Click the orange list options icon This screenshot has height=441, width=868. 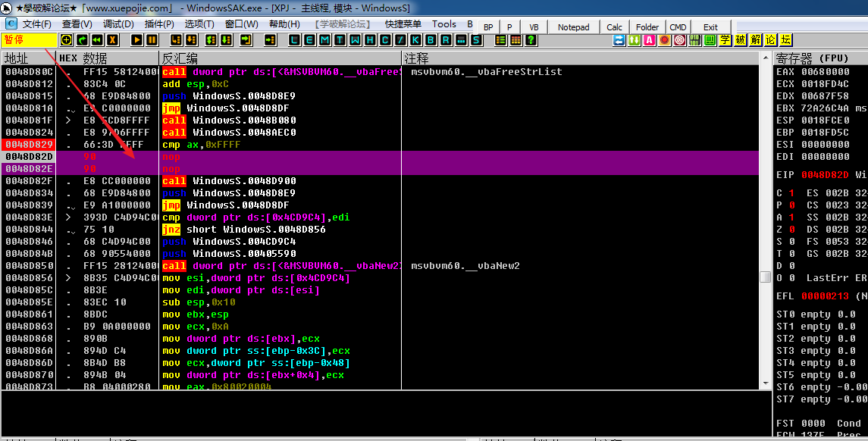click(x=500, y=40)
